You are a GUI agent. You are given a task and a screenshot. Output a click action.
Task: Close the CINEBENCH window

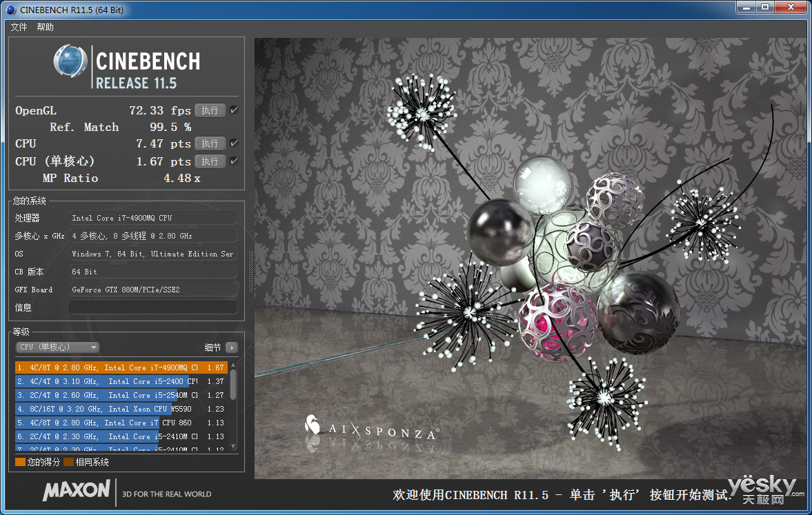[x=791, y=8]
